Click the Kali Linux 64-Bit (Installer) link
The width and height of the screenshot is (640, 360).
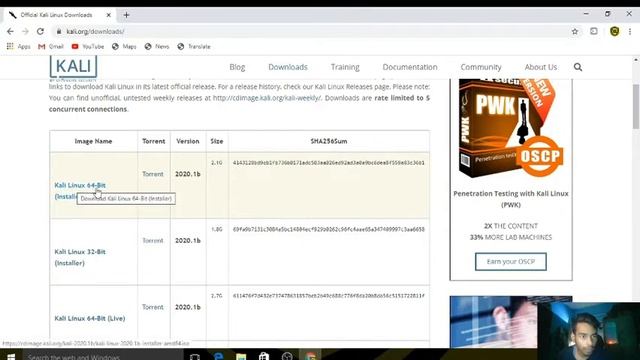tap(80, 185)
